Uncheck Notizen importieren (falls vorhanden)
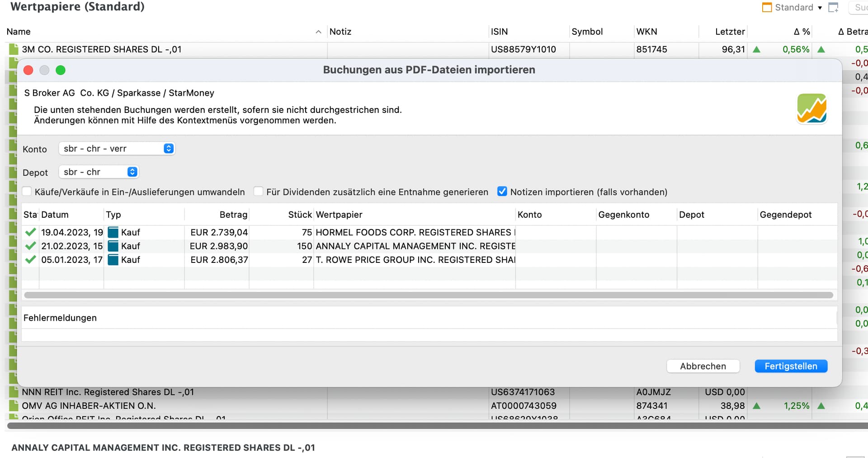Image resolution: width=868 pixels, height=458 pixels. [x=502, y=192]
